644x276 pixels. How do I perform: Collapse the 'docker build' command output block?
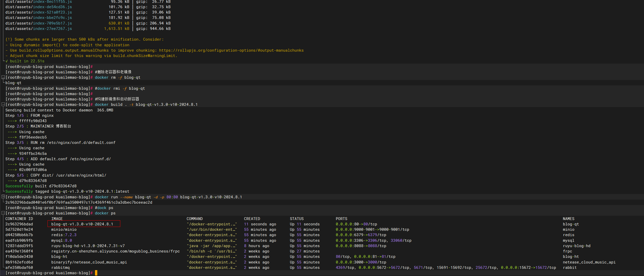(x=3, y=104)
